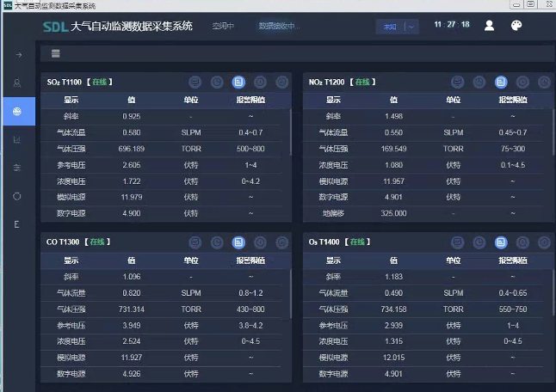Select highlighted document icon in NO₂ T1200 panel

(x=501, y=83)
